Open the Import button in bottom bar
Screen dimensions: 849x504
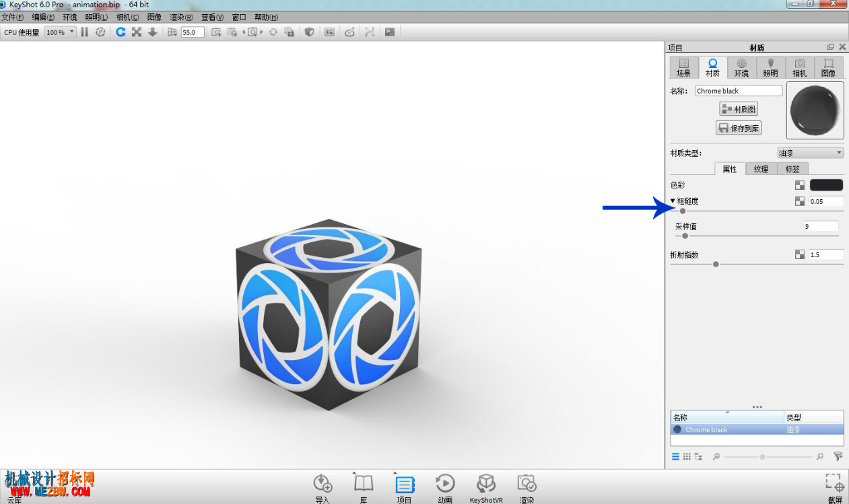(322, 488)
